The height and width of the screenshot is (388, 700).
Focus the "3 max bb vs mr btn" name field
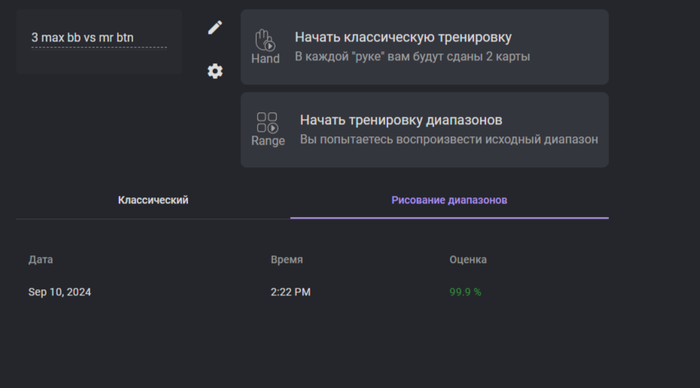click(x=99, y=38)
